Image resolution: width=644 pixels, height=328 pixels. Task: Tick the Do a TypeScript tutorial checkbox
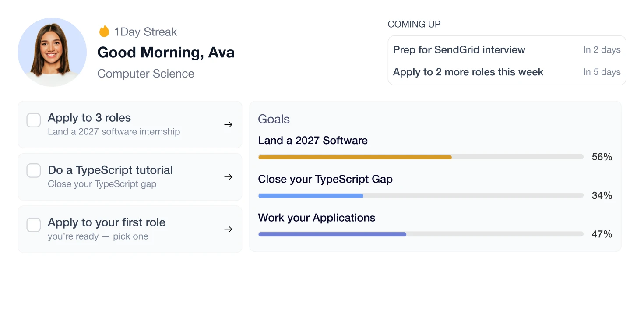[x=34, y=171]
